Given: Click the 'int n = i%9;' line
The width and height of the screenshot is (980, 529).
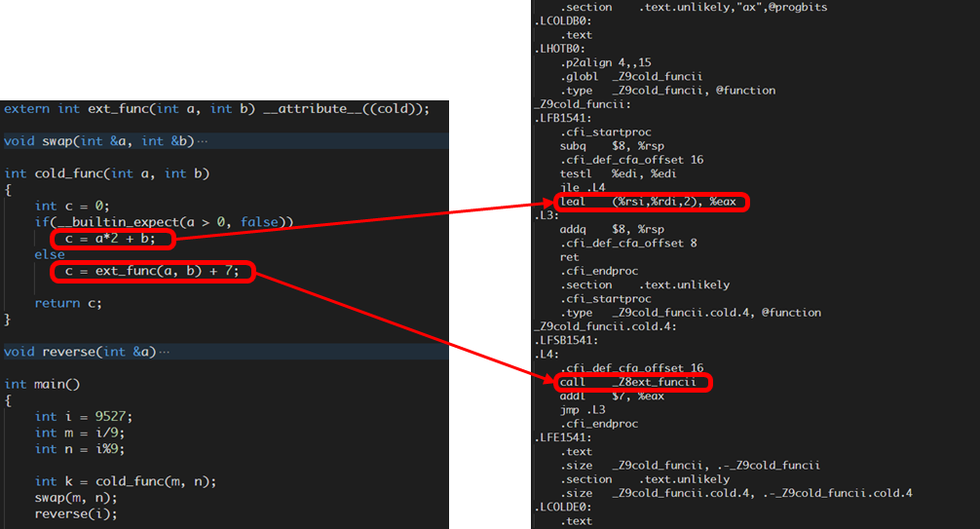Looking at the screenshot, I should point(79,449).
